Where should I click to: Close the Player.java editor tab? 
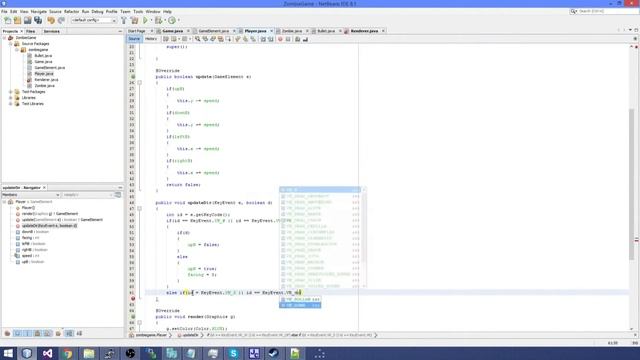(x=271, y=31)
